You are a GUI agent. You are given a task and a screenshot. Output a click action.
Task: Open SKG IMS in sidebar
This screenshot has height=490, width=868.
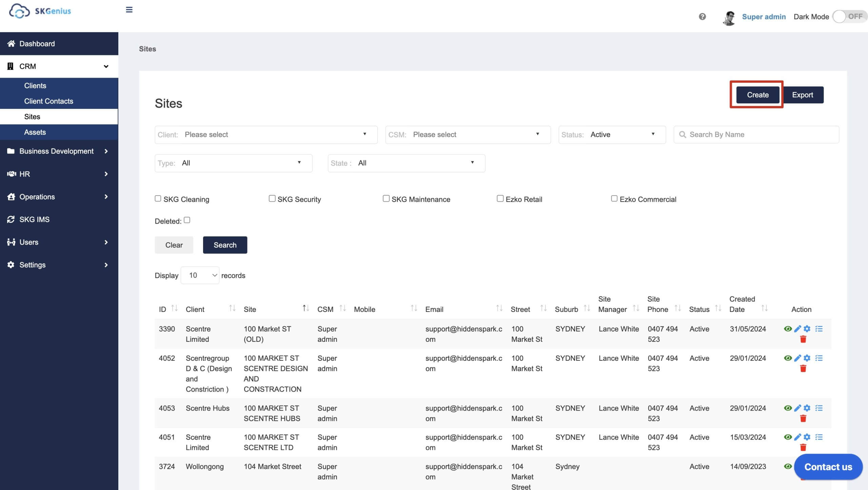59,219
